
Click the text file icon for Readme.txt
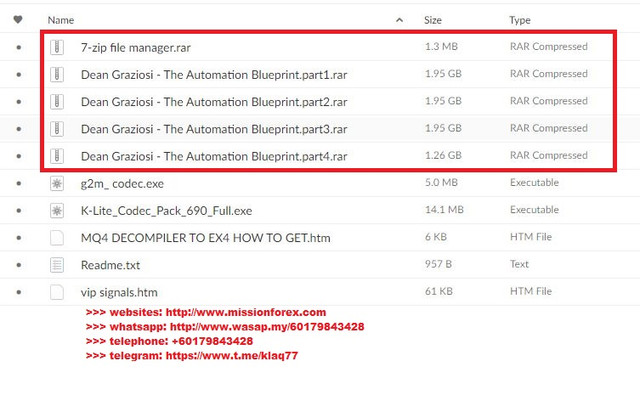(x=57, y=265)
